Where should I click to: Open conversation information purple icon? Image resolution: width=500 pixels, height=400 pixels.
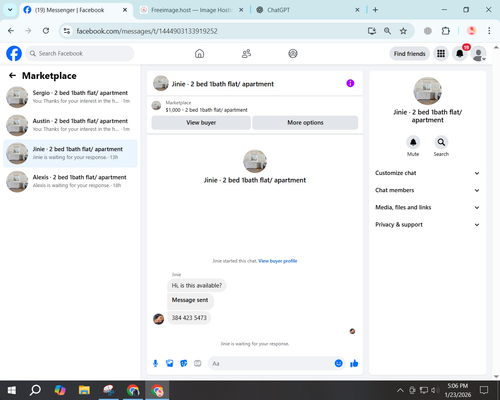(350, 83)
